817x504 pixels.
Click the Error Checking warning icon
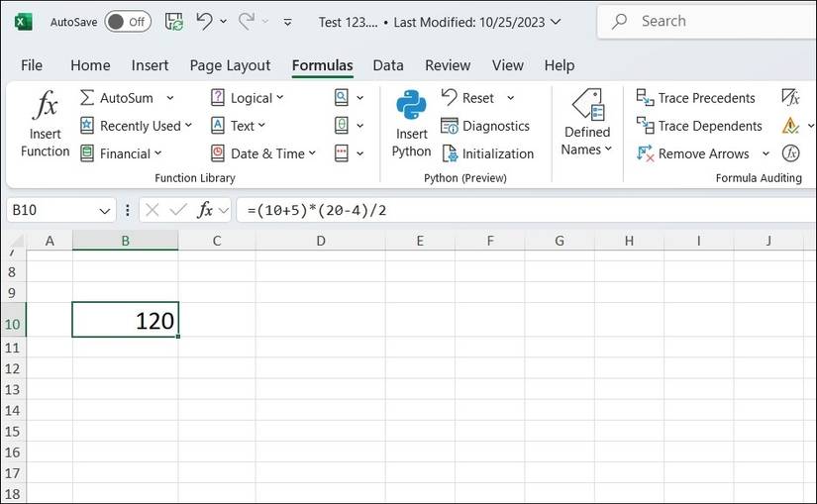click(x=790, y=126)
